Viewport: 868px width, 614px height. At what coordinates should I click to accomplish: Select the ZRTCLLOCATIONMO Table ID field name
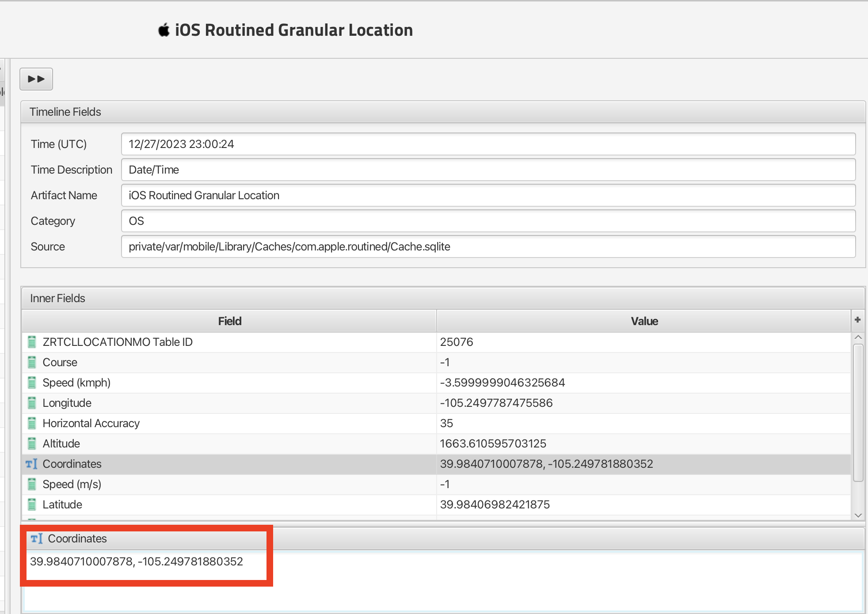[118, 342]
